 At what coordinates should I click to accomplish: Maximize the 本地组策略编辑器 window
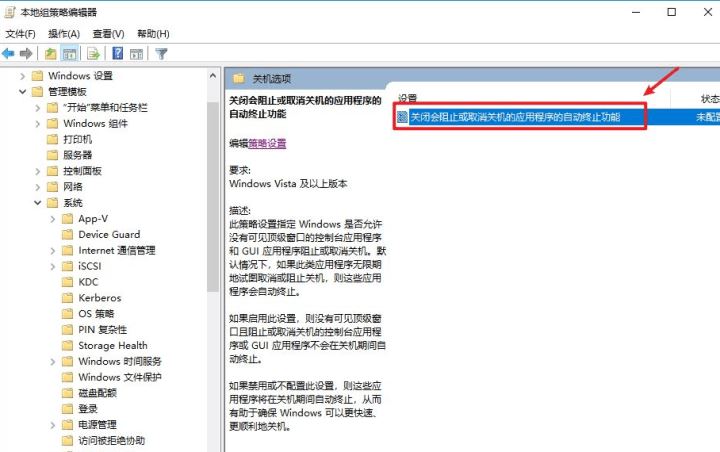(671, 12)
